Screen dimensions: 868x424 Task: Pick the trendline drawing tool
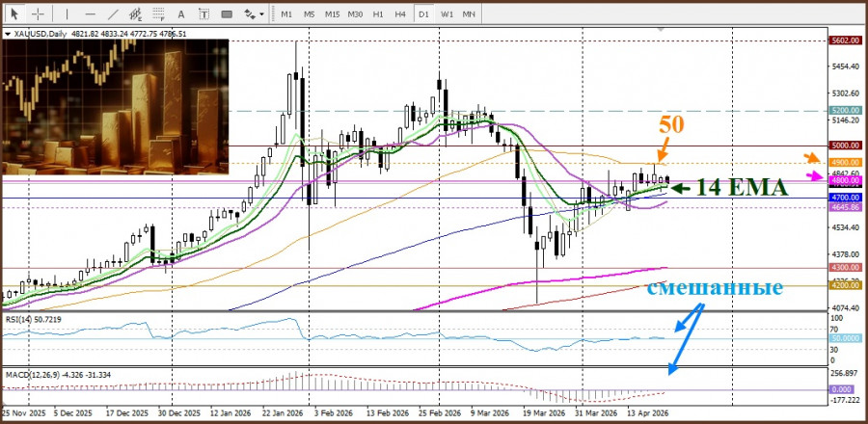coord(112,14)
